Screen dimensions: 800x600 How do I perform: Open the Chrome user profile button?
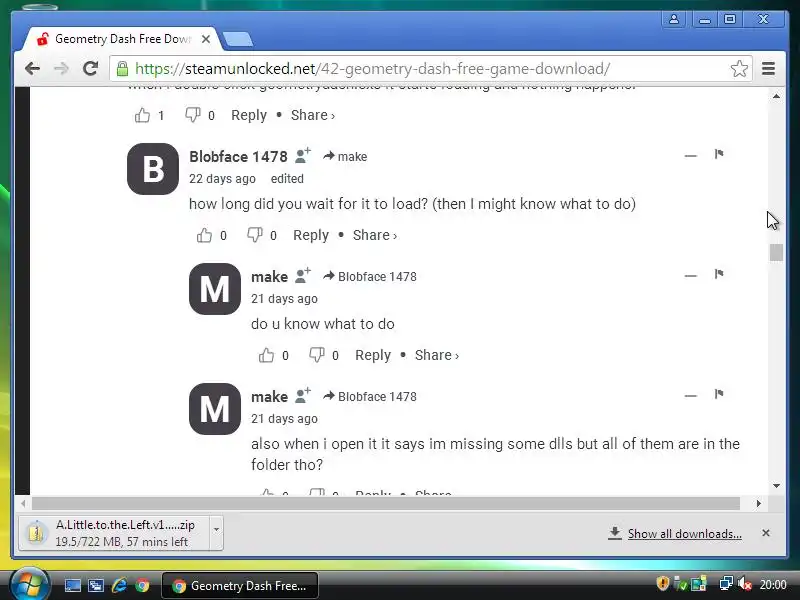pyautogui.click(x=673, y=19)
